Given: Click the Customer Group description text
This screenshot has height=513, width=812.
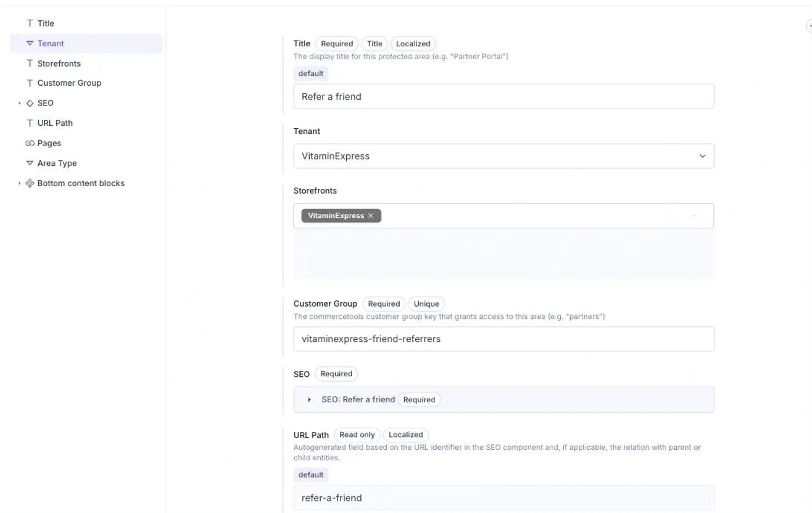Looking at the screenshot, I should click(x=449, y=316).
